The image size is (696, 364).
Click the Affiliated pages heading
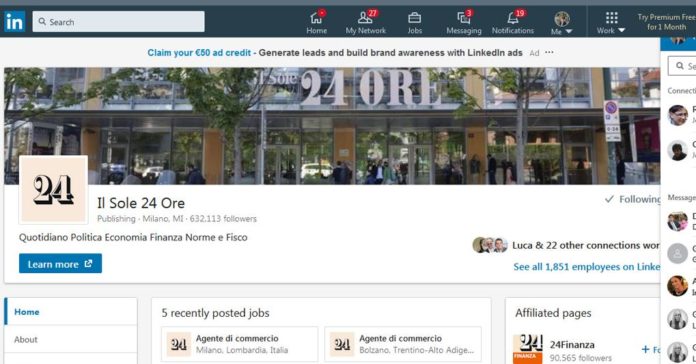pos(553,313)
